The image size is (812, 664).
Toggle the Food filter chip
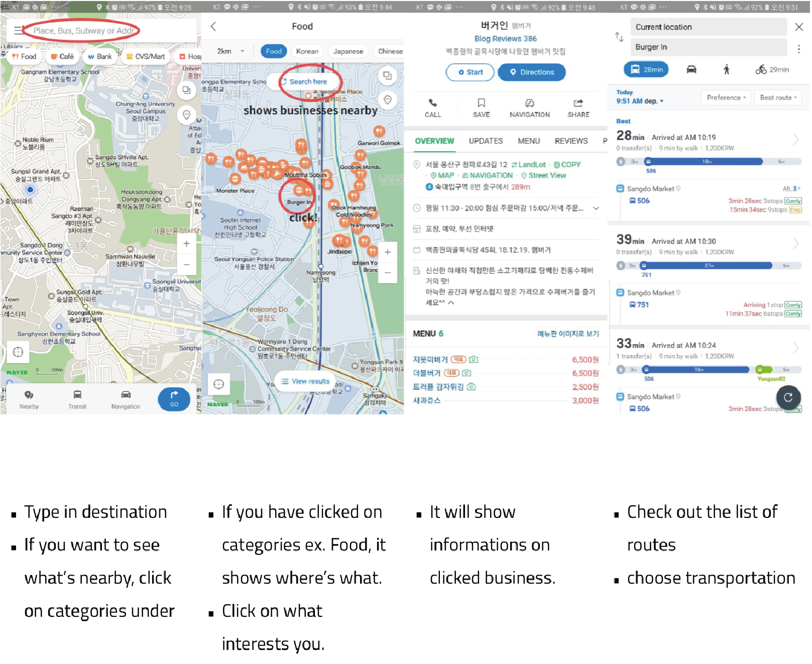click(x=274, y=51)
